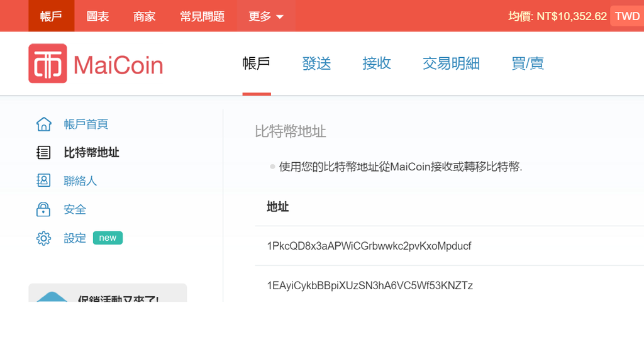Click the green new badge
The height and width of the screenshot is (342, 644).
pos(108,238)
